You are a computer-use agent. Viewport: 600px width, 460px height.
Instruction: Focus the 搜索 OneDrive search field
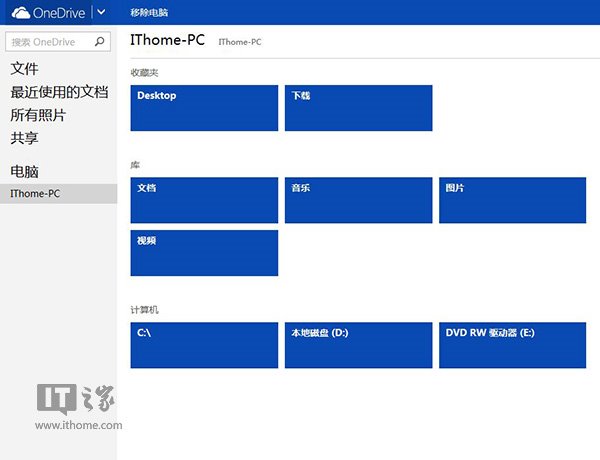coord(58,42)
